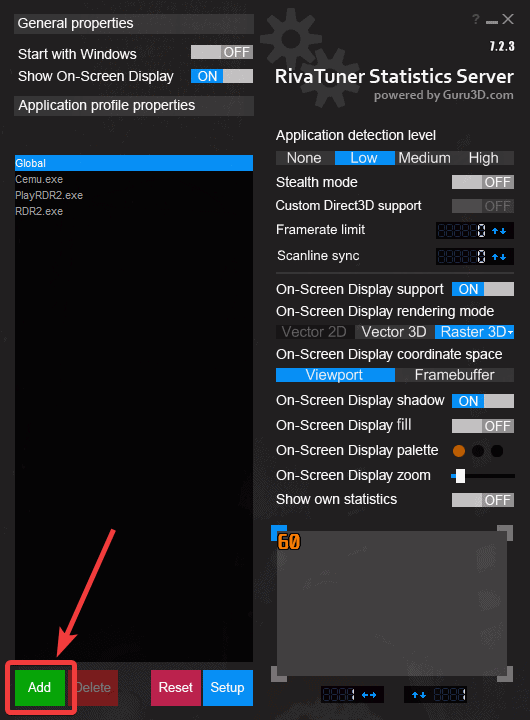Screen dimensions: 530x720
Task: Select bottom-left corner anchor of OSD preview
Action: 279,674
